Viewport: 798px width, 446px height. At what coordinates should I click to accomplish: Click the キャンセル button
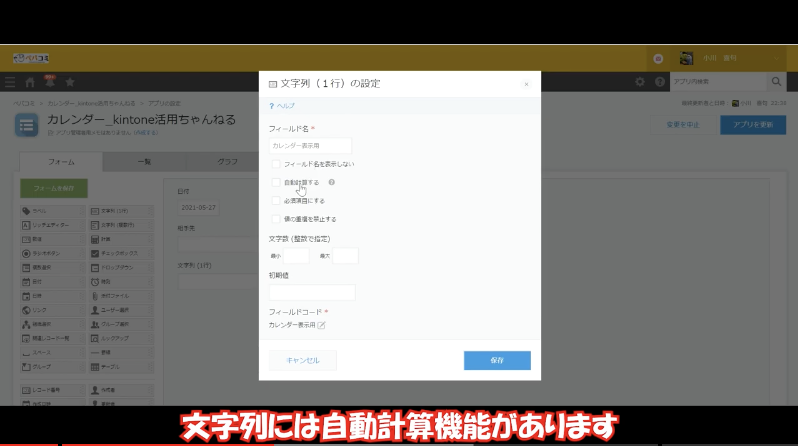303,360
